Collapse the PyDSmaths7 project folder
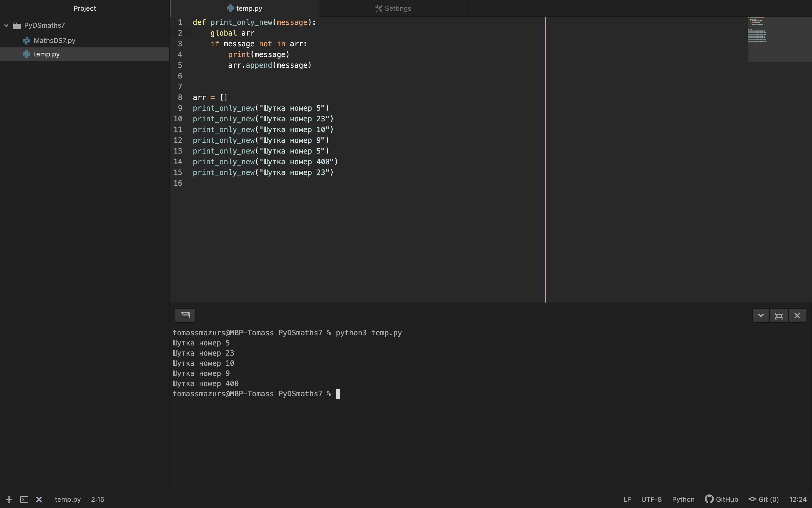812x508 pixels. pos(6,25)
